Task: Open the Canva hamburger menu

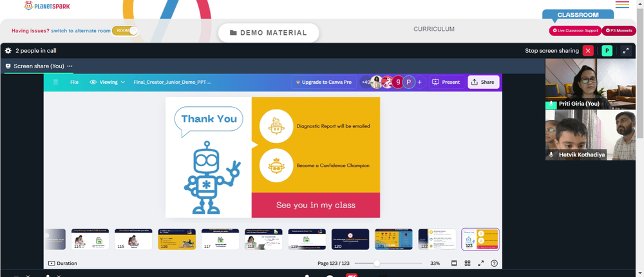Action: [55, 82]
